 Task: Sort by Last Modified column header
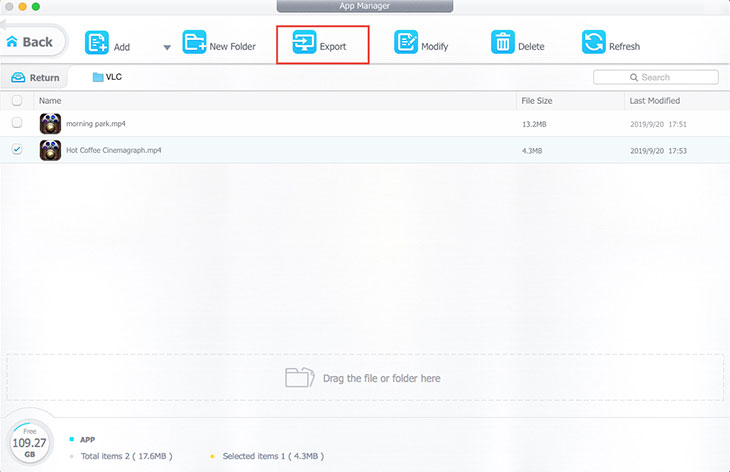[654, 101]
